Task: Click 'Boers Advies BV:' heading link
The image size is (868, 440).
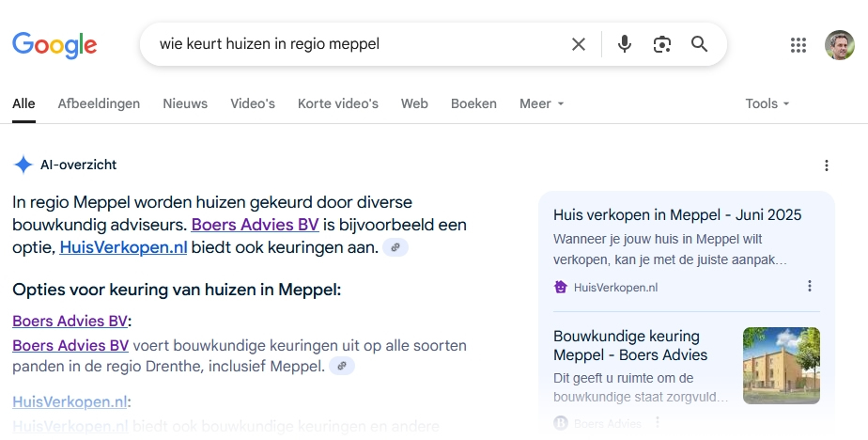Action: 70,321
